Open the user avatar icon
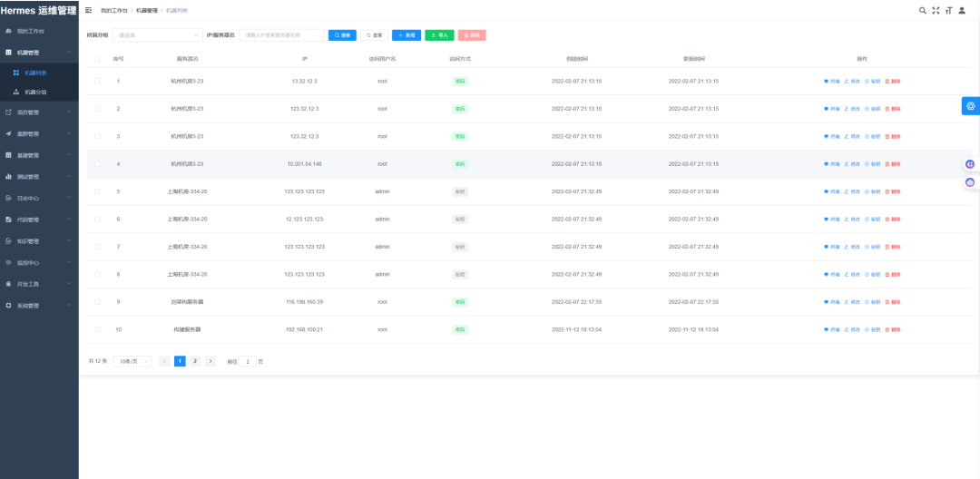This screenshot has width=980, height=479. [962, 11]
